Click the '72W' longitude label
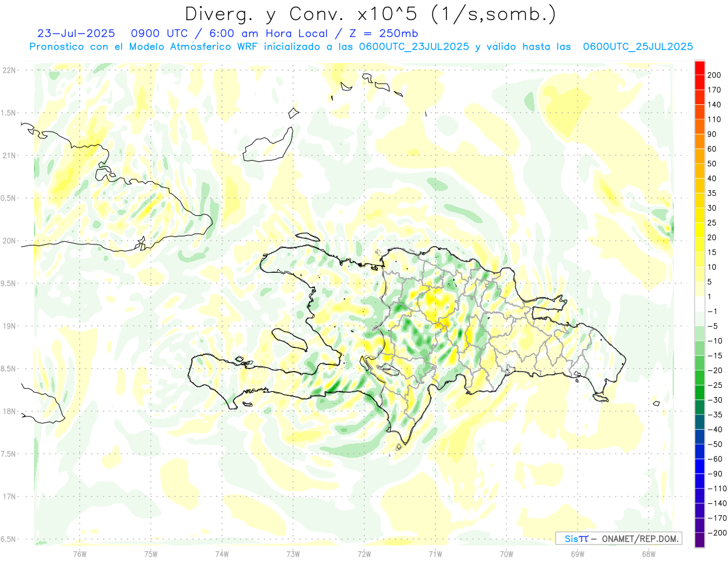The image size is (728, 562). 364,554
